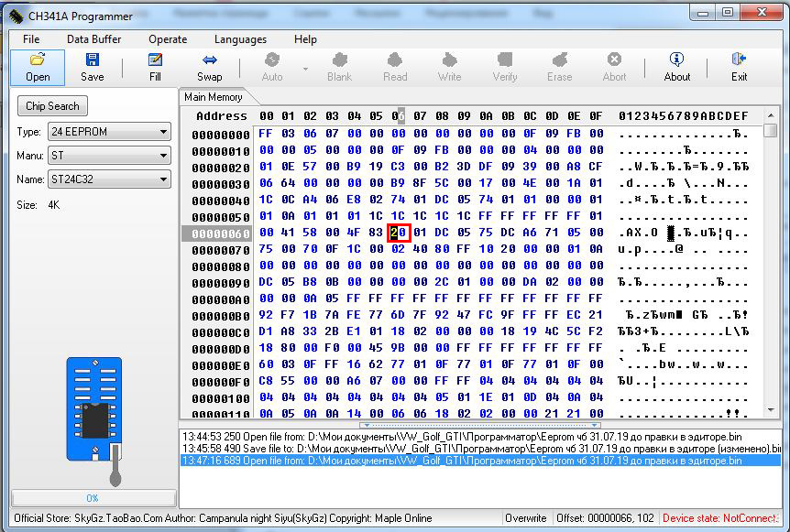Click the splitter grip above the log panel
The height and width of the screenshot is (532, 790).
pos(480,425)
